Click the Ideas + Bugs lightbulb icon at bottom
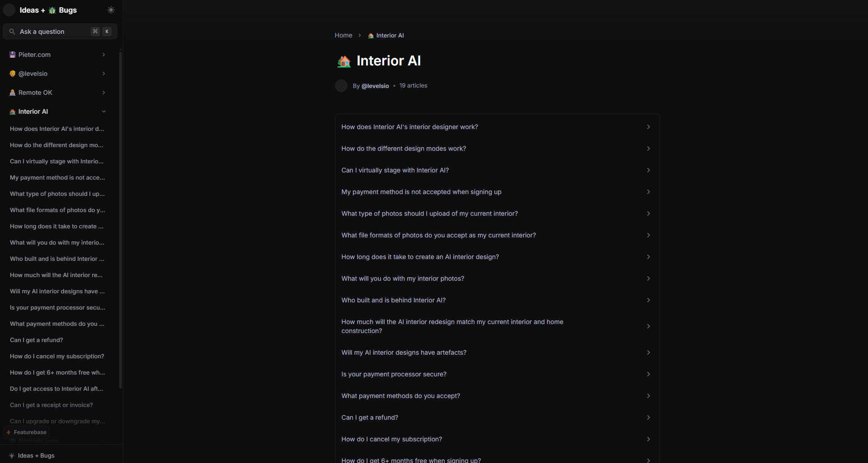868x463 pixels. pos(12,456)
